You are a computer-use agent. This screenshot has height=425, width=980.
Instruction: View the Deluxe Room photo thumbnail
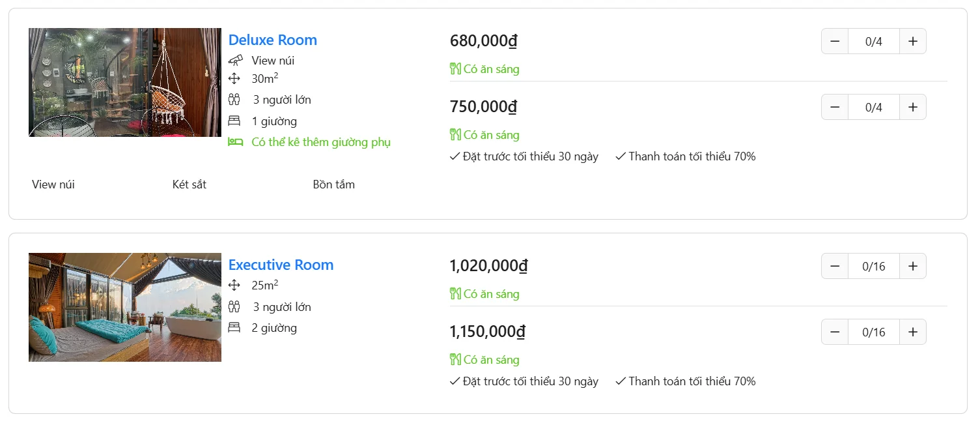coord(125,83)
